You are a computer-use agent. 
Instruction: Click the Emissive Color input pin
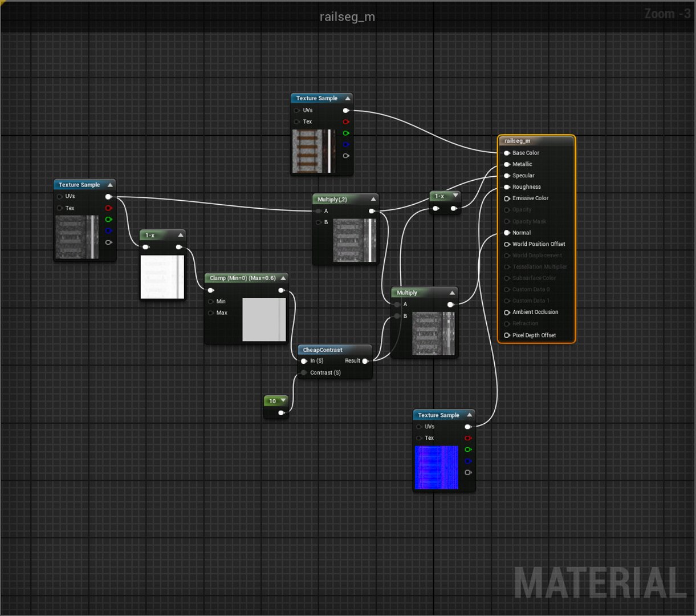tap(507, 198)
